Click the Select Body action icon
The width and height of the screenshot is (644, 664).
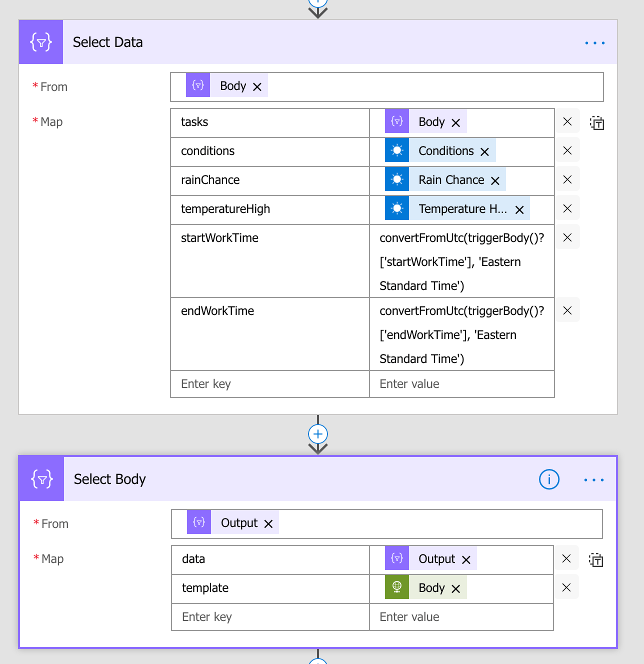tap(40, 478)
